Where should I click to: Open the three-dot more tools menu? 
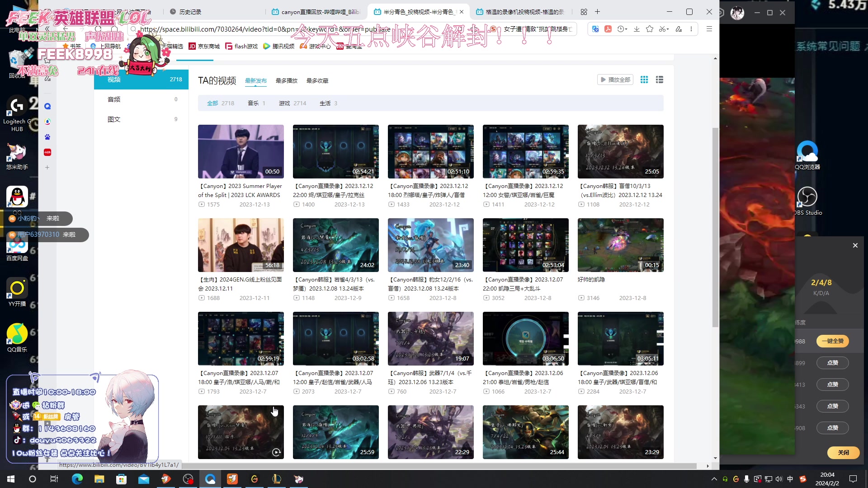point(691,29)
